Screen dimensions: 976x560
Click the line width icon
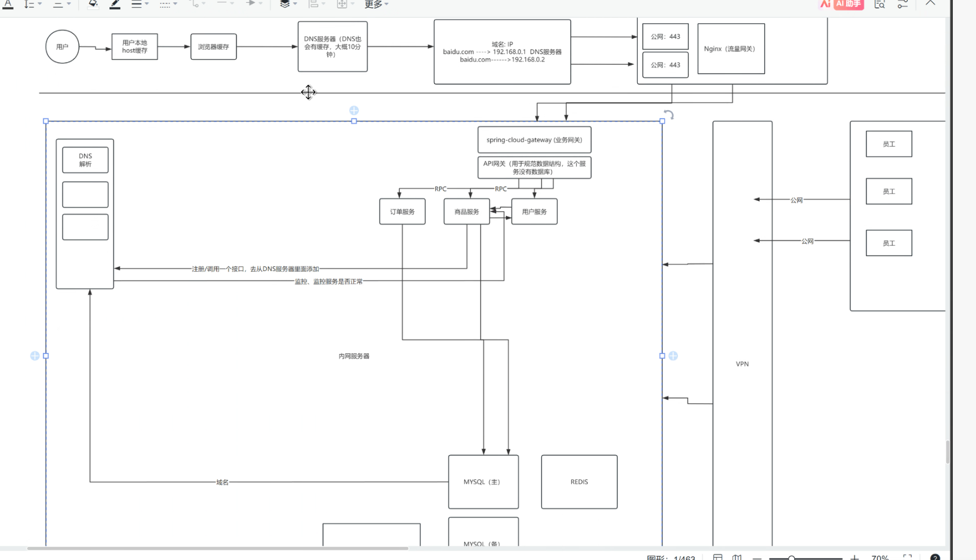point(137,4)
